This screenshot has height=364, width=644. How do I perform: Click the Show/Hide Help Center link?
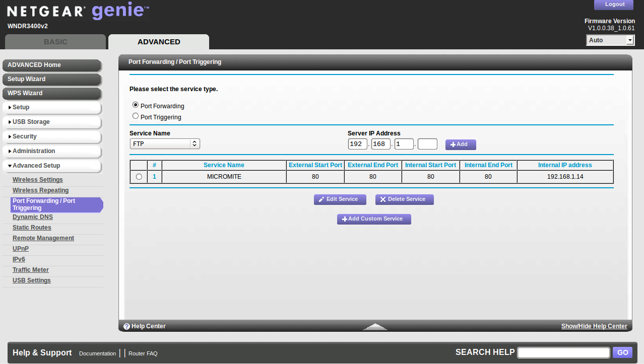pos(594,326)
